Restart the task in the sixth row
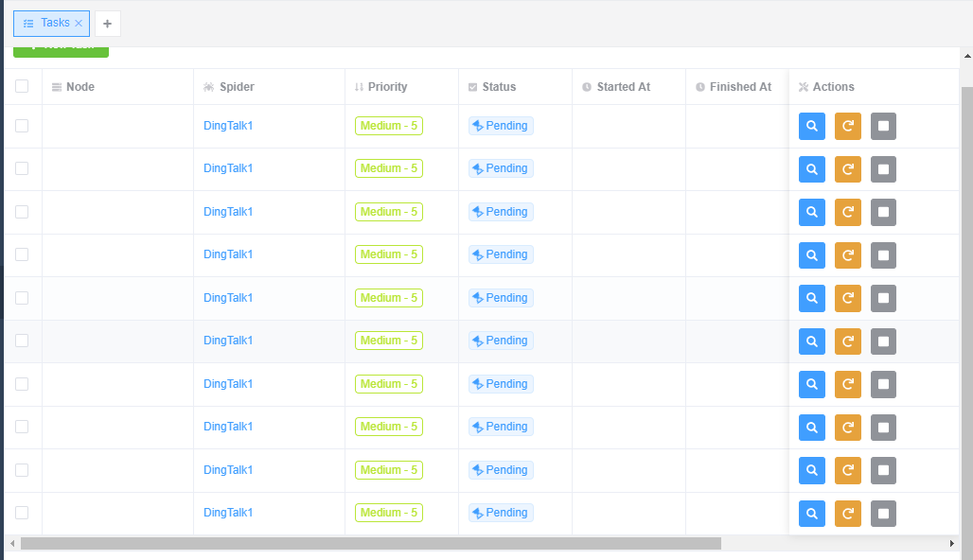The width and height of the screenshot is (973, 560). 848,341
